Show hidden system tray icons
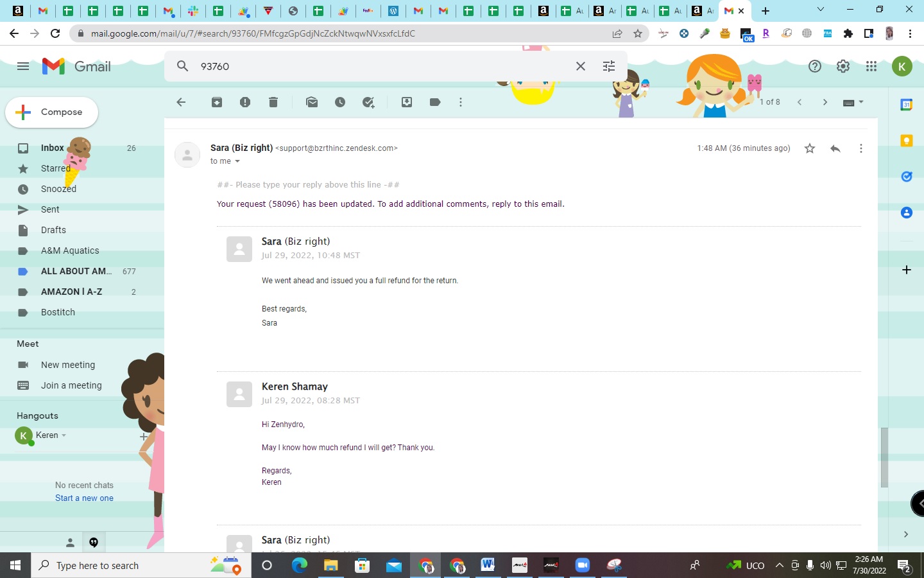924x578 pixels. click(779, 565)
